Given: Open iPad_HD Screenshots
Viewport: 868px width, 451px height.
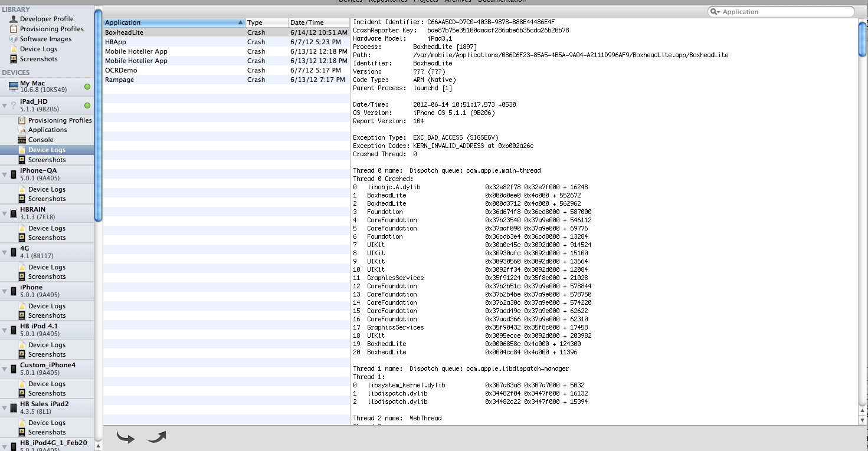Looking at the screenshot, I should 47,160.
